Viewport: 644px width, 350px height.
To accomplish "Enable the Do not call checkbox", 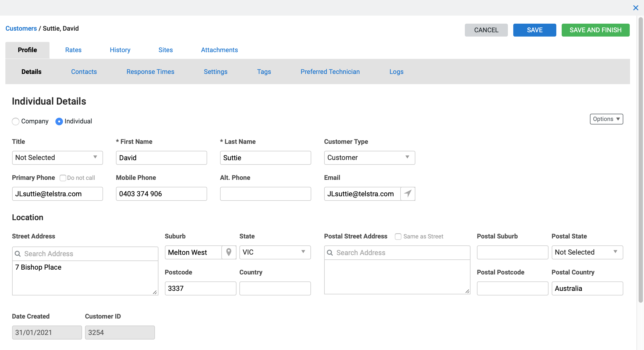I will click(x=63, y=178).
